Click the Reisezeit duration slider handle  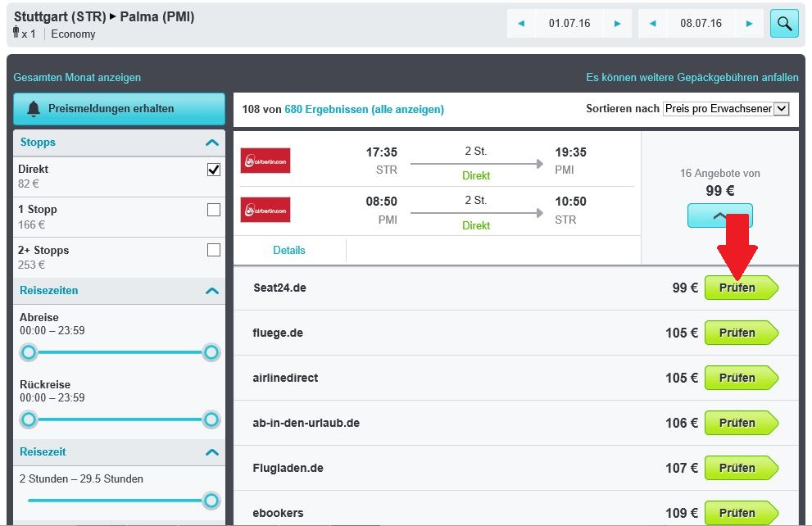(211, 501)
